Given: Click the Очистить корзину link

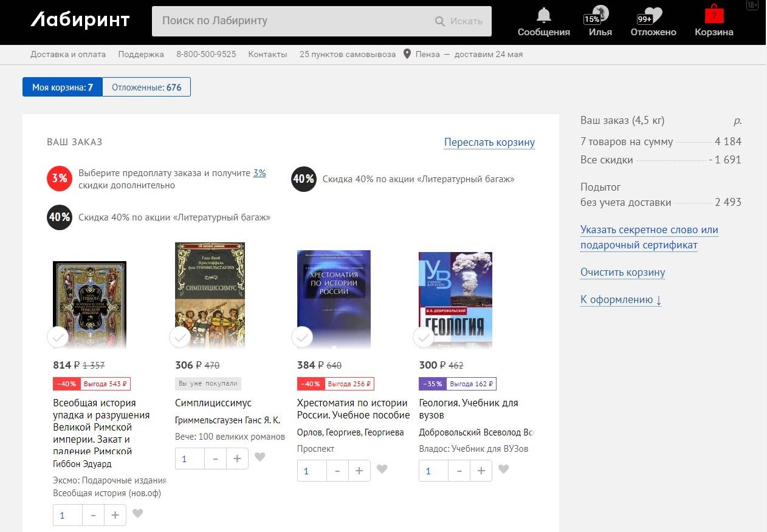Looking at the screenshot, I should click(623, 272).
